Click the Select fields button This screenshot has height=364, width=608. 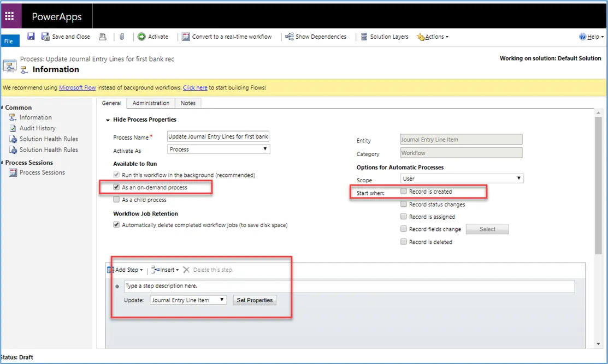click(487, 229)
